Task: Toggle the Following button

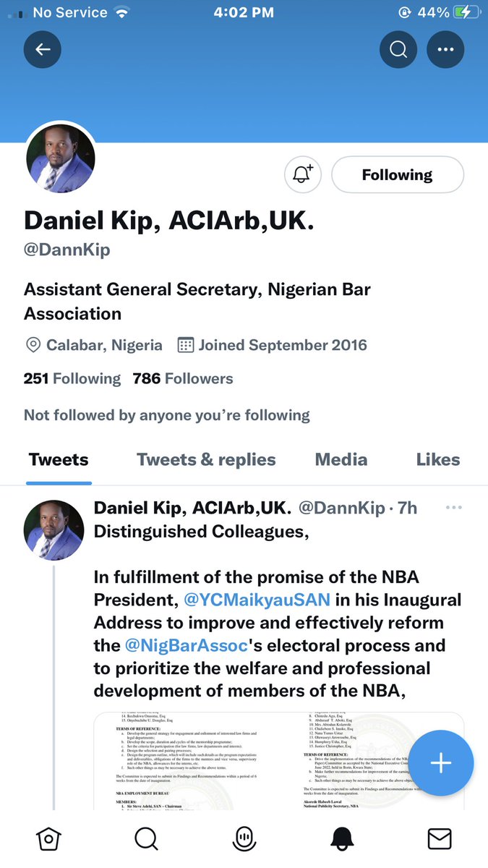Action: tap(398, 175)
